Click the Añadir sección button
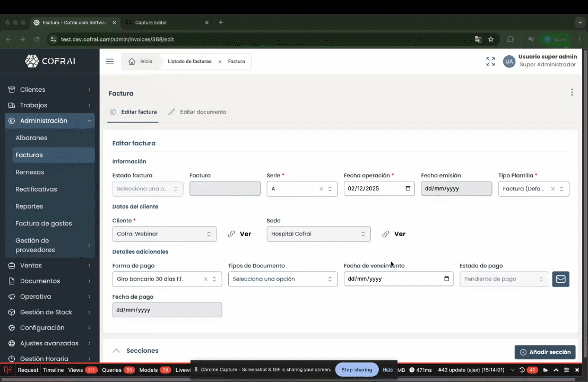 (x=544, y=352)
